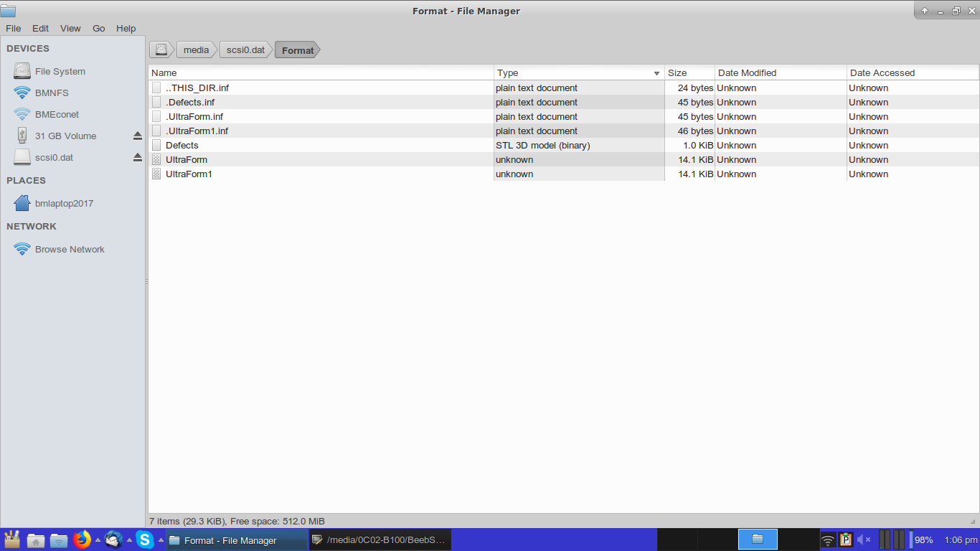Viewport: 980px width, 551px height.
Task: Switch to the highlighted workspace in pager
Action: click(x=758, y=539)
